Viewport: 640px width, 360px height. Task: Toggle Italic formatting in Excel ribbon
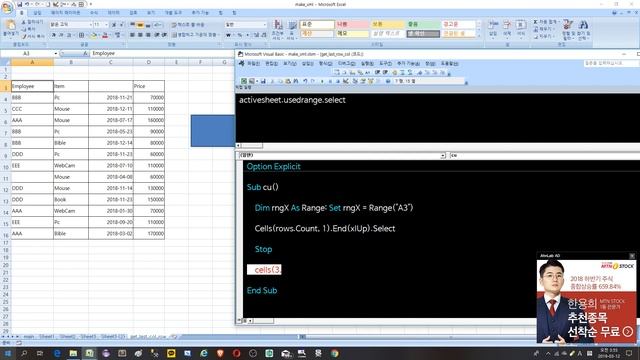coord(61,36)
